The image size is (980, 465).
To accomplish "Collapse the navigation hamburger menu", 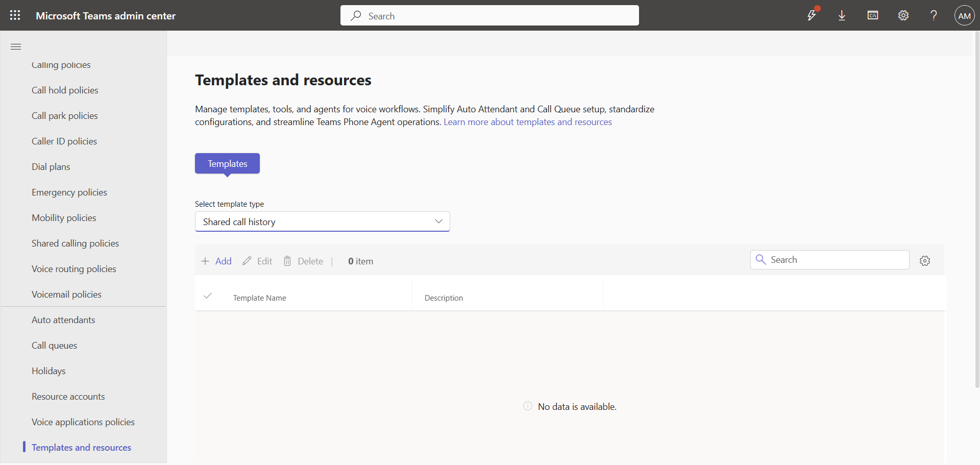I will point(16,46).
